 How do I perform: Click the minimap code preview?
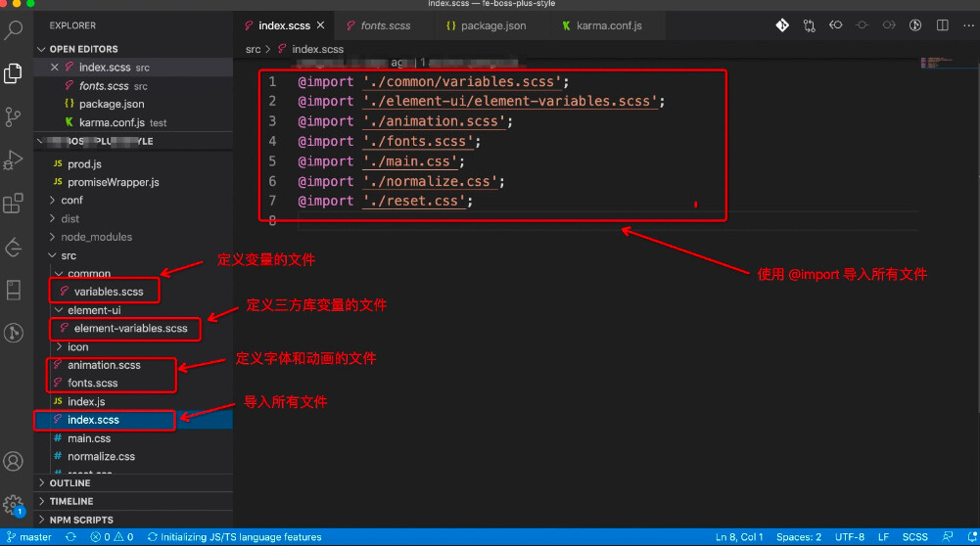pos(936,63)
